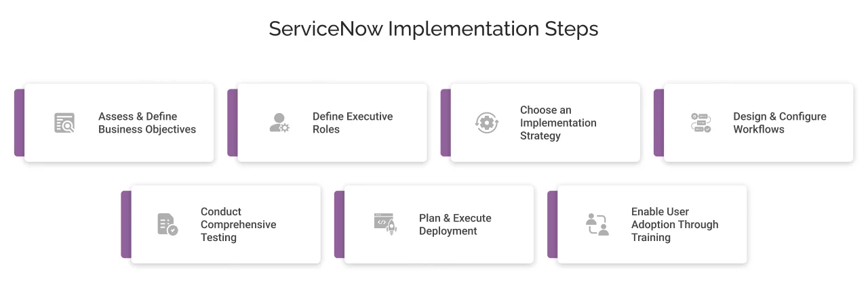Click the purple accent bar on the Workflows card
The image size is (868, 304).
click(658, 123)
